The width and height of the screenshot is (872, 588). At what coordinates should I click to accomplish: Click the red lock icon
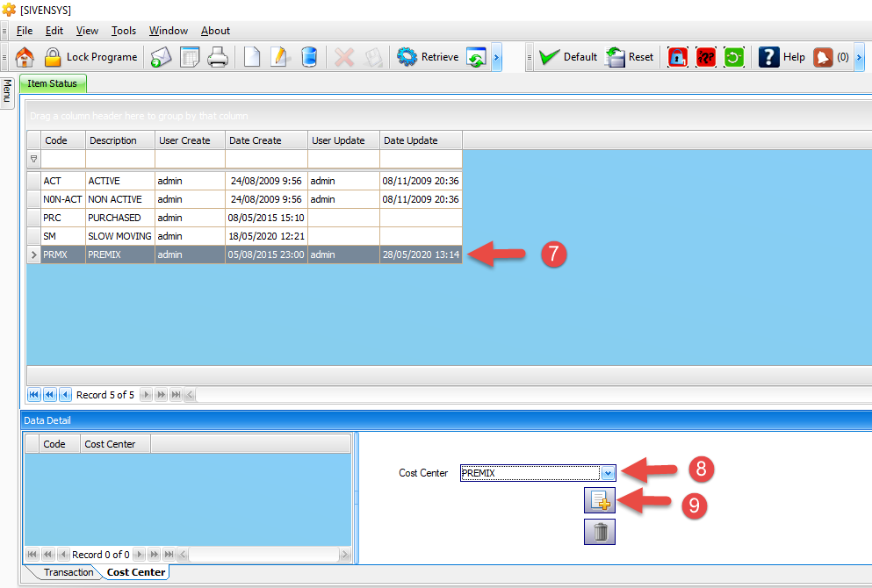pos(677,57)
